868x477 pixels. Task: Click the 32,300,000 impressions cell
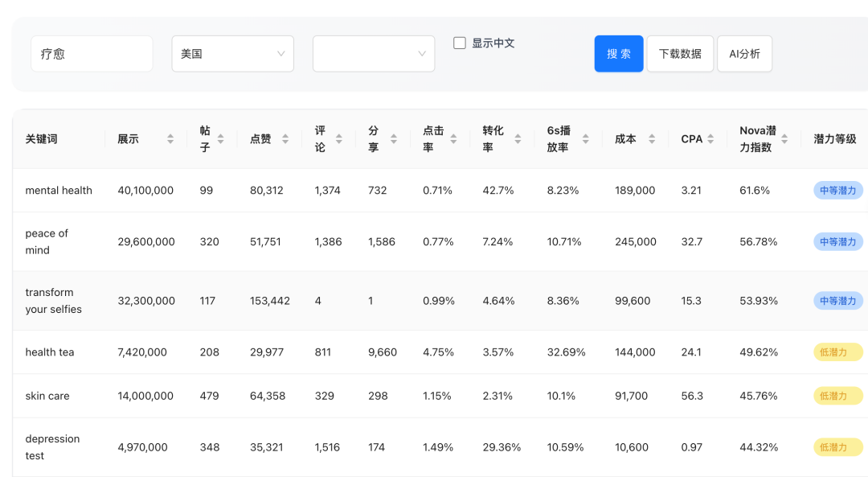(x=146, y=301)
